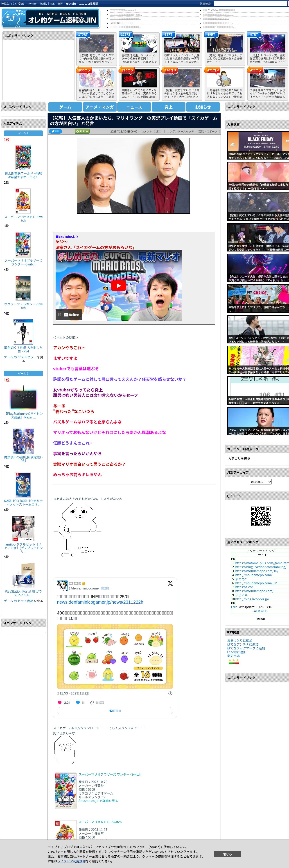The width and height of the screenshot is (289, 868).
Task: Open the twitter link in top bar
Action: coord(32,4)
